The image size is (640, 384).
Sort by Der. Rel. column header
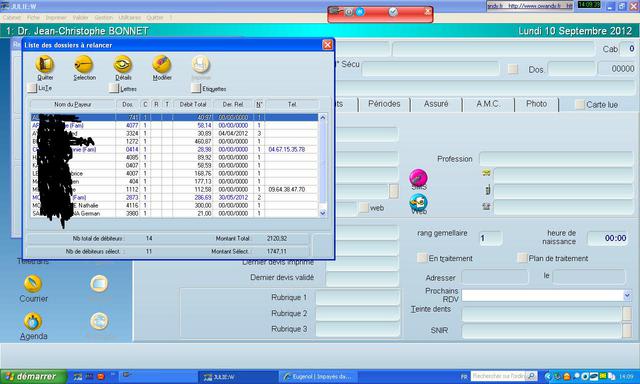pos(233,104)
